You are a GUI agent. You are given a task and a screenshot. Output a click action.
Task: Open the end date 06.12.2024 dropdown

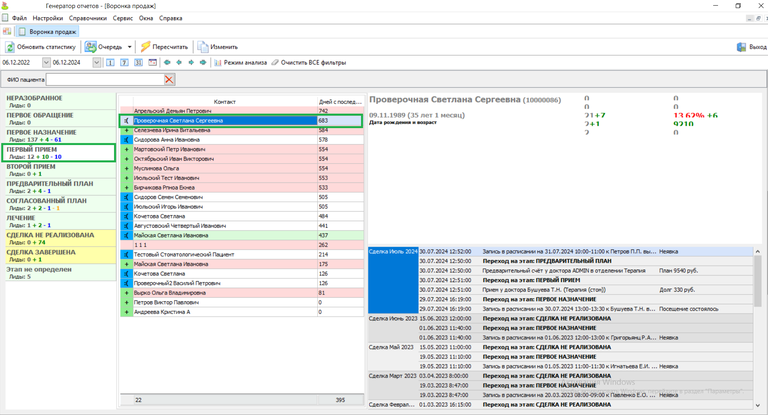pyautogui.click(x=96, y=63)
